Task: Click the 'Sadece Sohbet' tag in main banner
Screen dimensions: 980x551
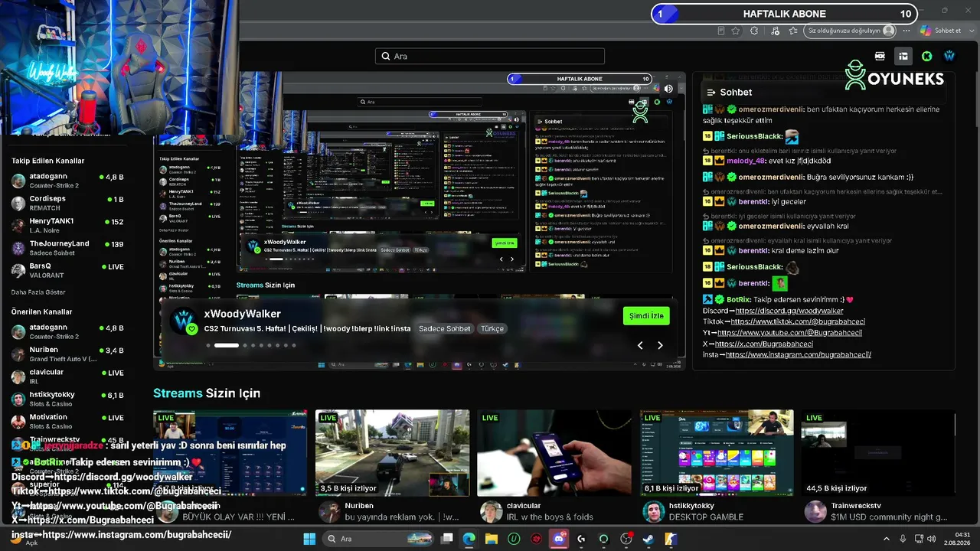Action: pos(445,328)
